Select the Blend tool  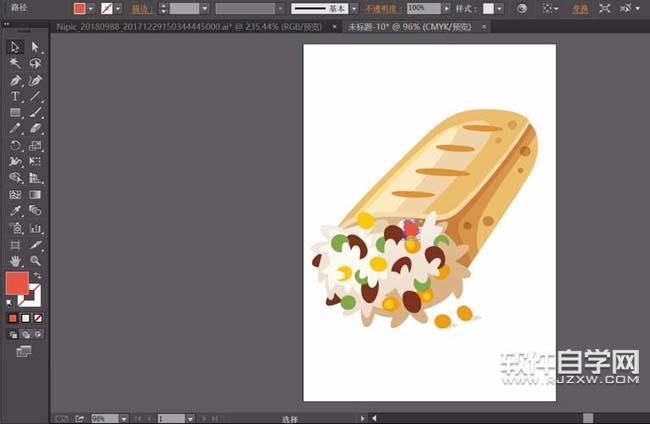(x=35, y=211)
